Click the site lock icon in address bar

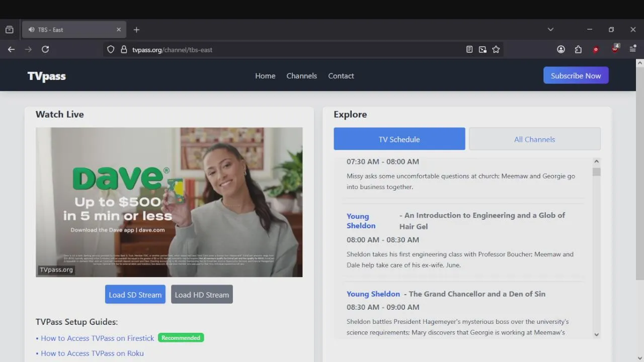[x=124, y=49]
